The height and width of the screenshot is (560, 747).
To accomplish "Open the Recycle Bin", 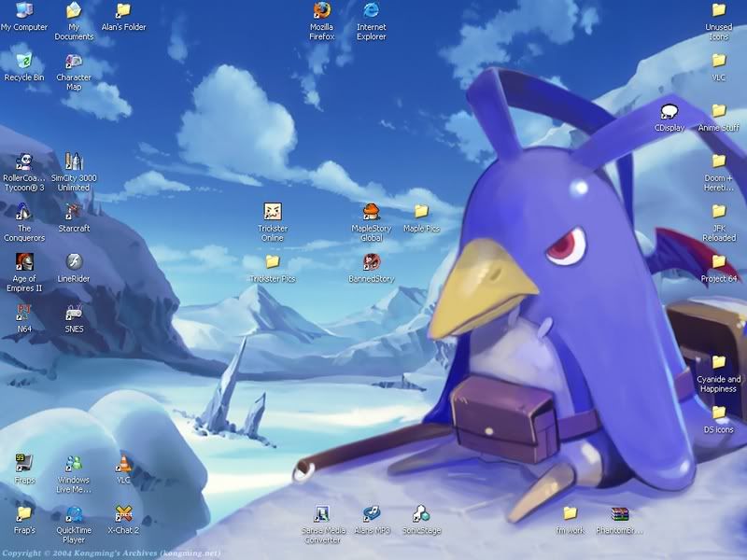I will coord(24,66).
